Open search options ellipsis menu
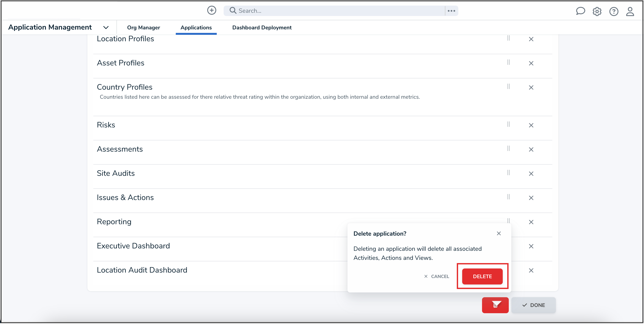The height and width of the screenshot is (324, 644). 451,11
